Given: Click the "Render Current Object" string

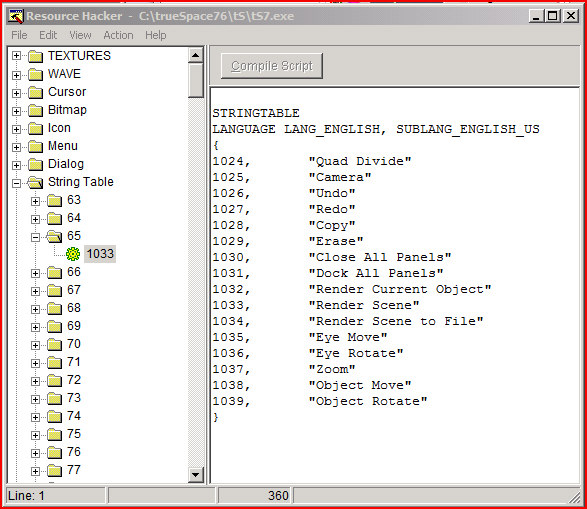Looking at the screenshot, I should [400, 290].
